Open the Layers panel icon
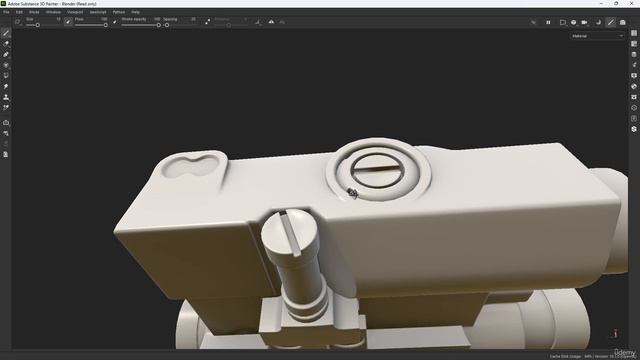 coord(634,33)
